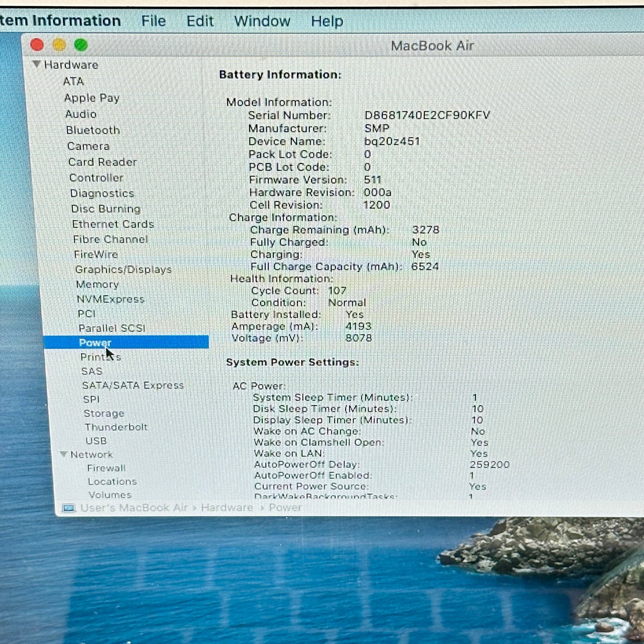Select Printers in the sidebar

tap(101, 357)
